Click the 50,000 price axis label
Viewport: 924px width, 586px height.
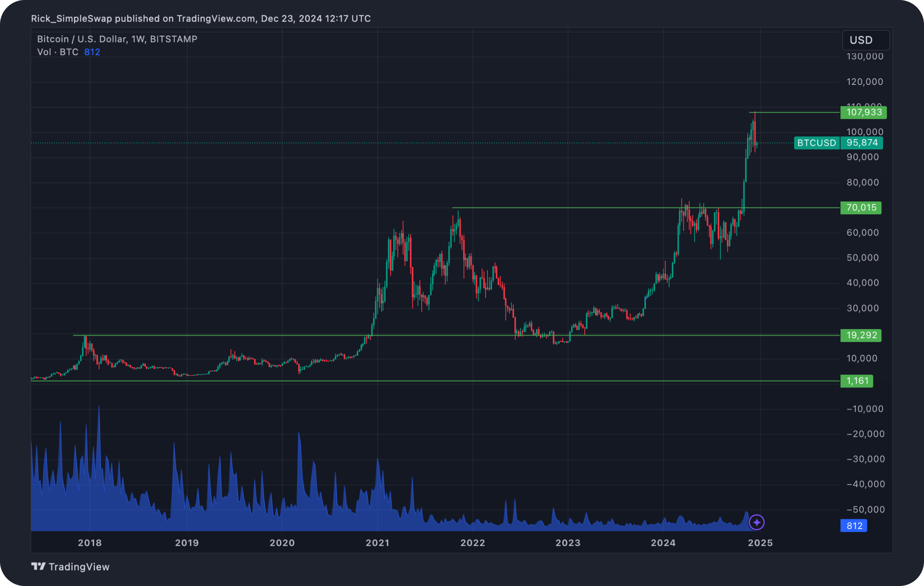point(863,258)
